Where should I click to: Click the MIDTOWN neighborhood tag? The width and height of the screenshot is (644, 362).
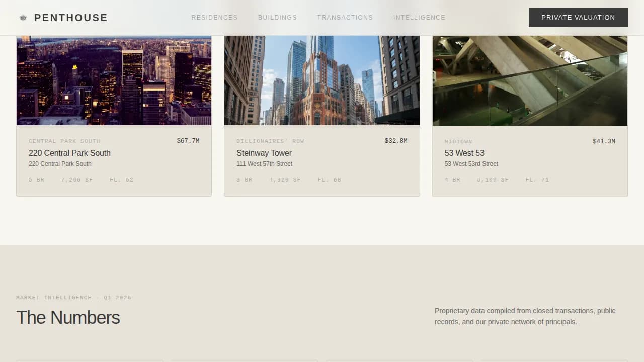458,141
